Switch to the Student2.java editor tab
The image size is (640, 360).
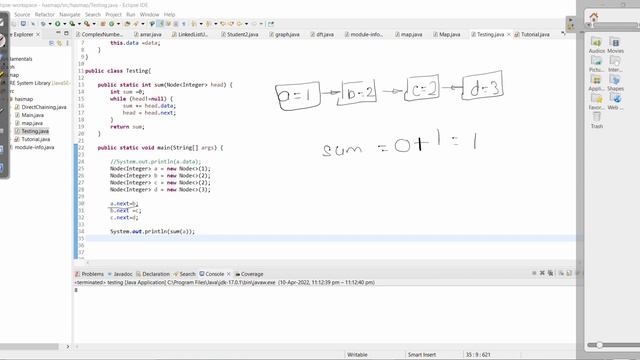[240, 34]
